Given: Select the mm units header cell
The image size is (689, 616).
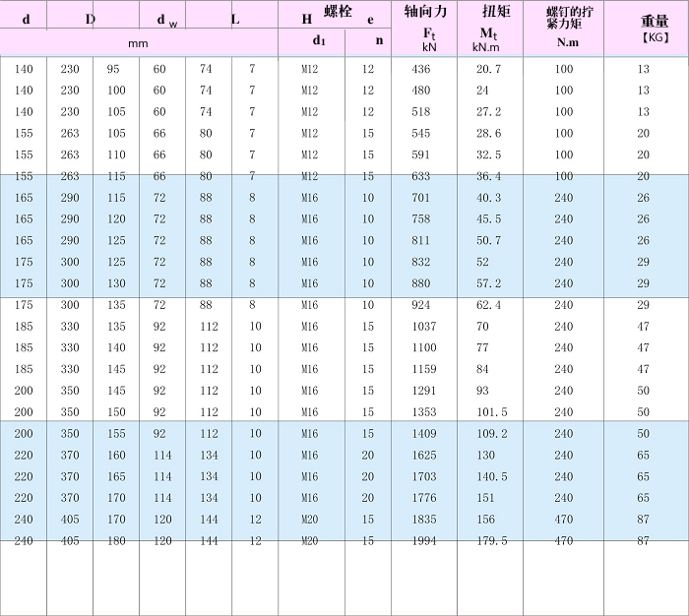Looking at the screenshot, I should (x=139, y=43).
